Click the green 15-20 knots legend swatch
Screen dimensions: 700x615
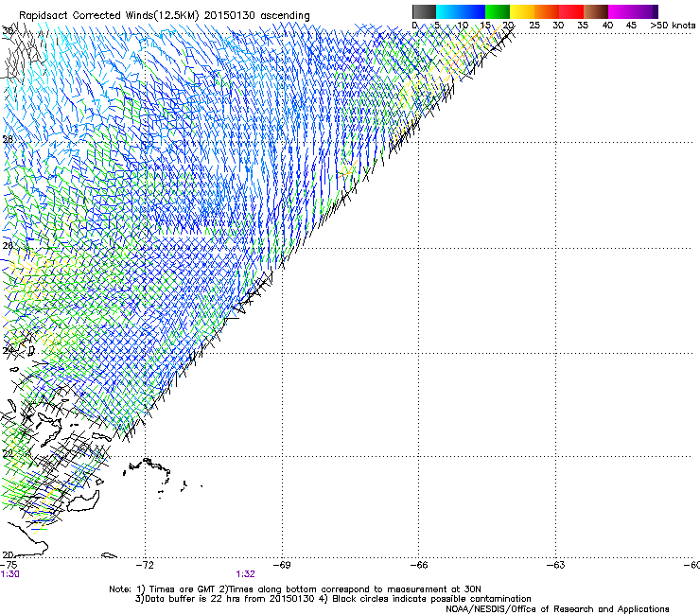coord(498,11)
